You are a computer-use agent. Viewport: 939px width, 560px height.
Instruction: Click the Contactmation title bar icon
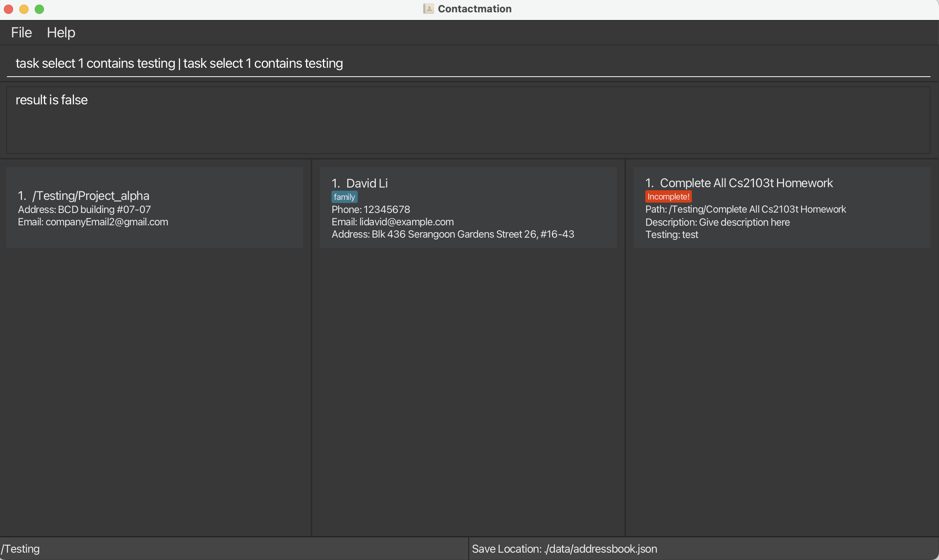[428, 8]
